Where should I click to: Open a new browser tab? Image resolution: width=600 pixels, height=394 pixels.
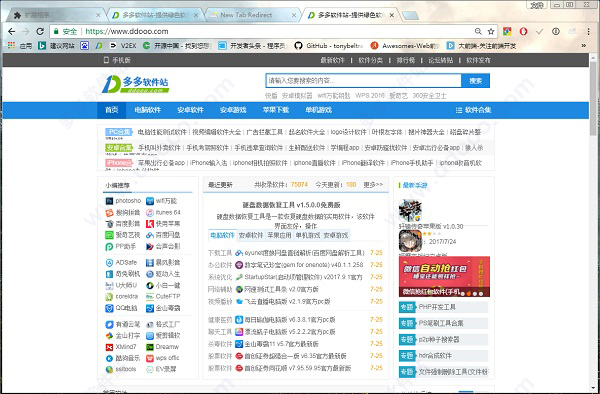point(410,15)
